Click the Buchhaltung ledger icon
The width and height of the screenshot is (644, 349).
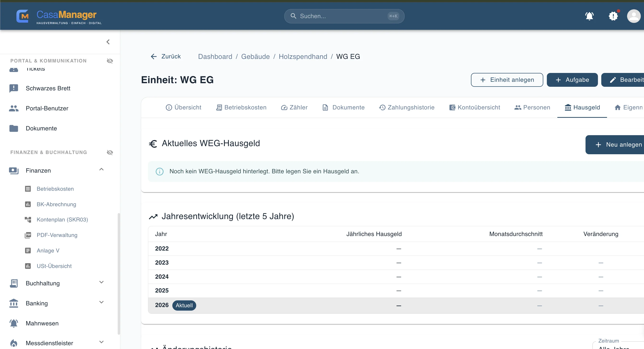pos(14,284)
